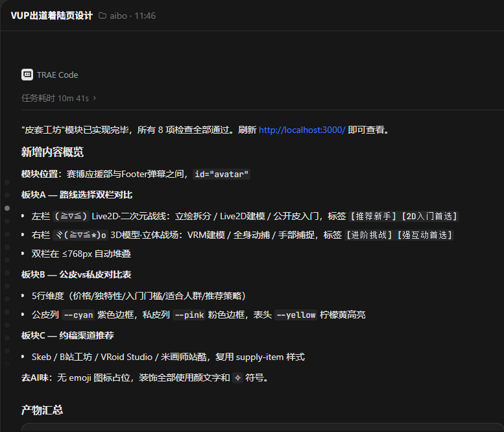Expand the task duration 10m 41s chevron
The image size is (504, 432).
95,98
